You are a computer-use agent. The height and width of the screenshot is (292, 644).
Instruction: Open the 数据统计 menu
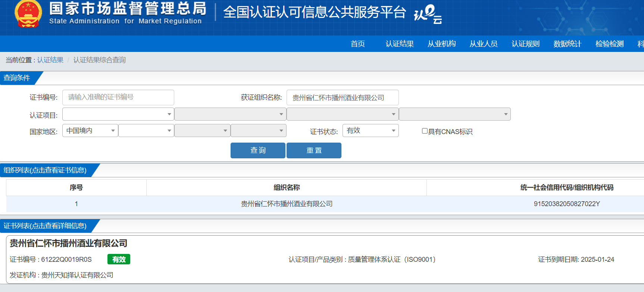[x=568, y=44]
